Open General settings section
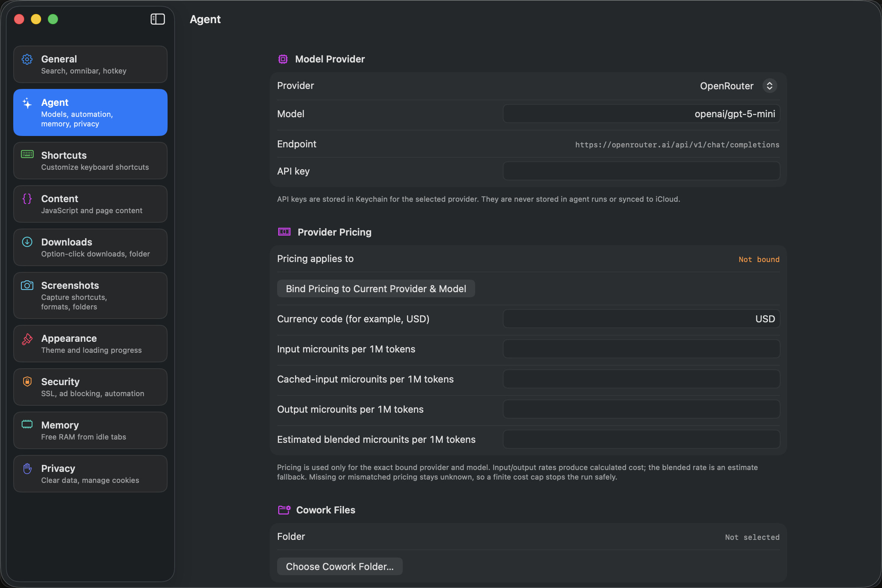The image size is (882, 588). point(90,65)
